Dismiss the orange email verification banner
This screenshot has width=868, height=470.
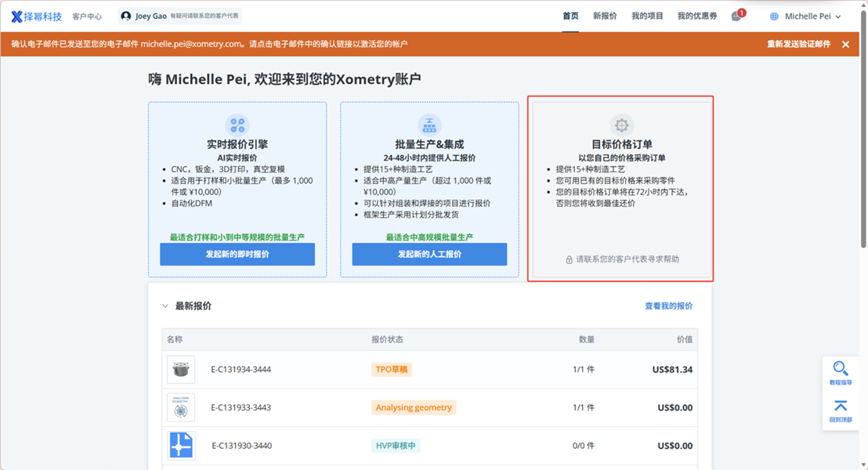click(845, 45)
